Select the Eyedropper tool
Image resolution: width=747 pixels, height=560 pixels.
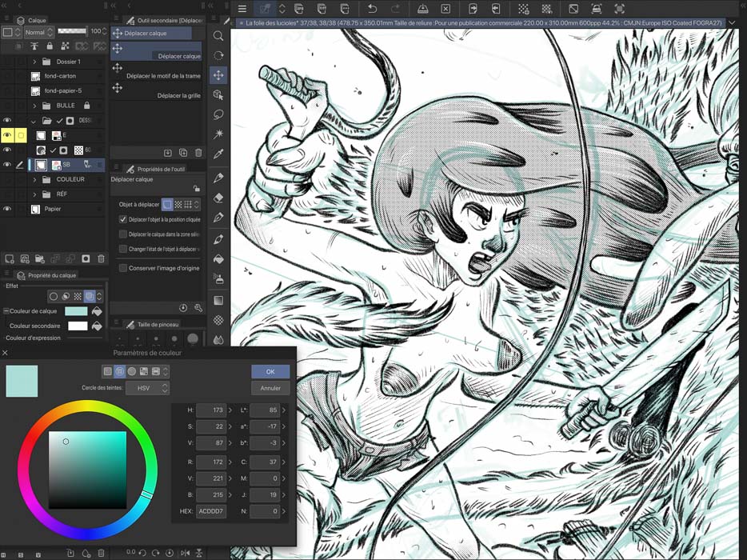tap(219, 155)
